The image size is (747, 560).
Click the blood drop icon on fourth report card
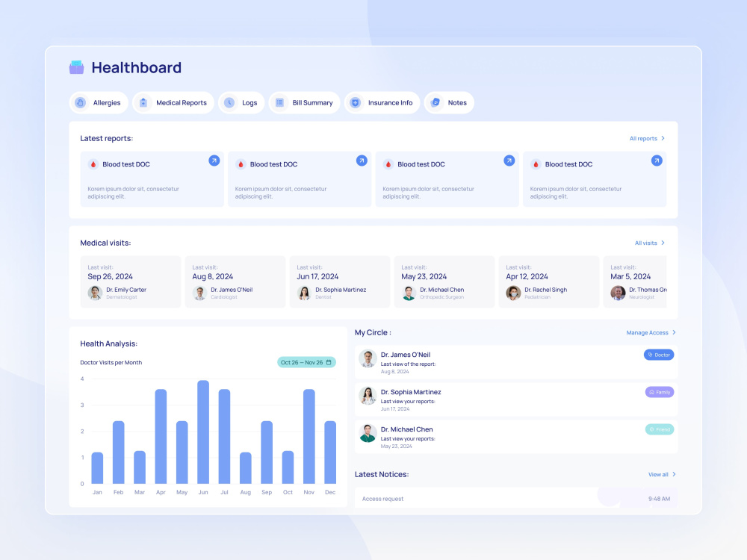pyautogui.click(x=536, y=164)
